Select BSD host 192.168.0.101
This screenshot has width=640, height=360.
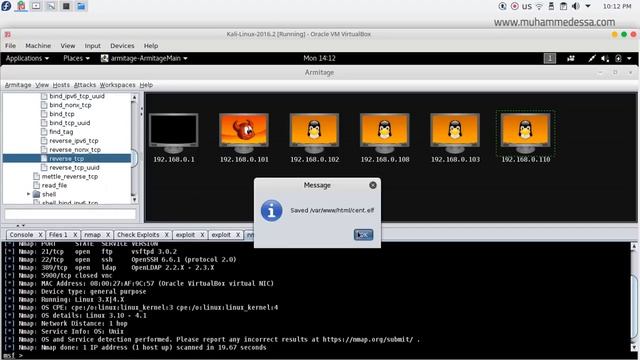[x=244, y=133]
